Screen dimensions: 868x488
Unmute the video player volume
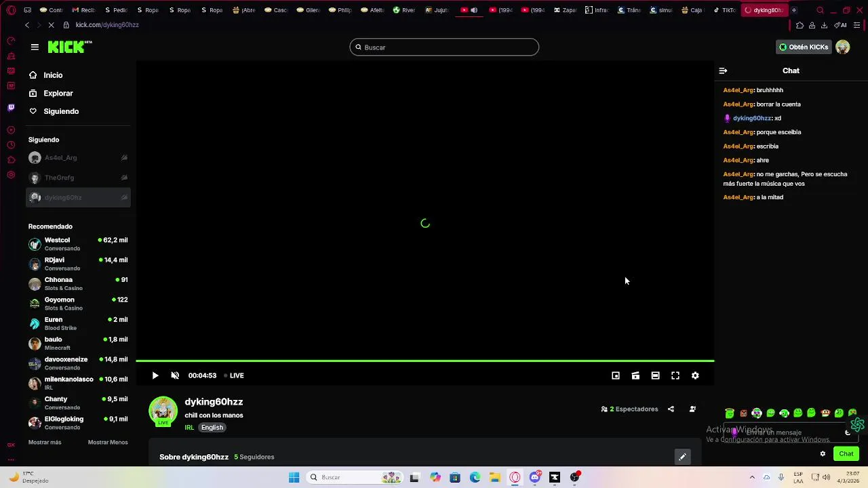click(175, 375)
